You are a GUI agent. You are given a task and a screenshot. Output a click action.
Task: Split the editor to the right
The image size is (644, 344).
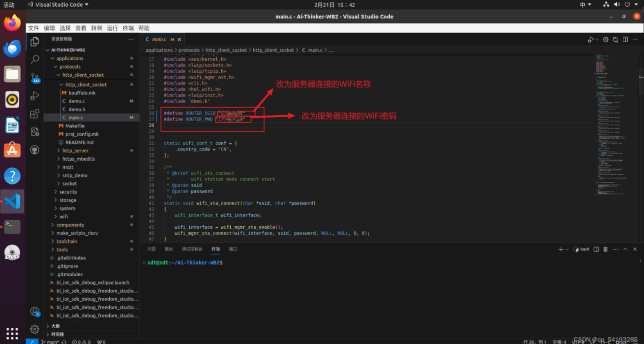[x=625, y=40]
